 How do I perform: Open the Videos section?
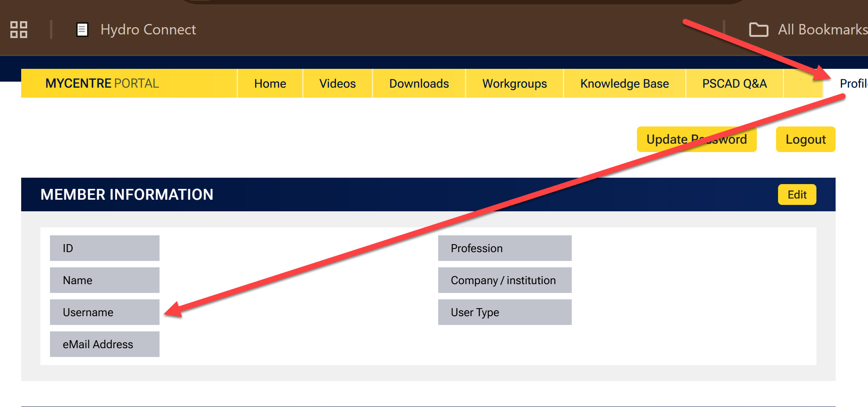point(337,83)
